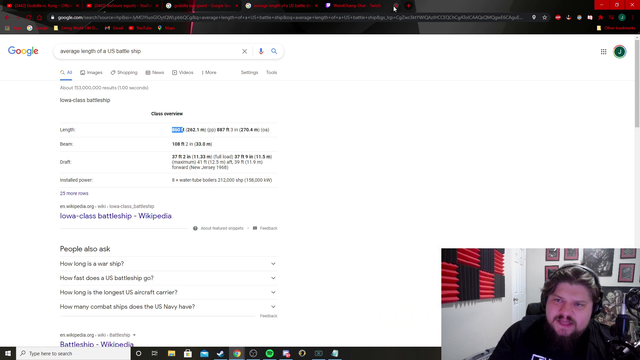
Task: Click the location icon in address bar
Action: click(533, 18)
